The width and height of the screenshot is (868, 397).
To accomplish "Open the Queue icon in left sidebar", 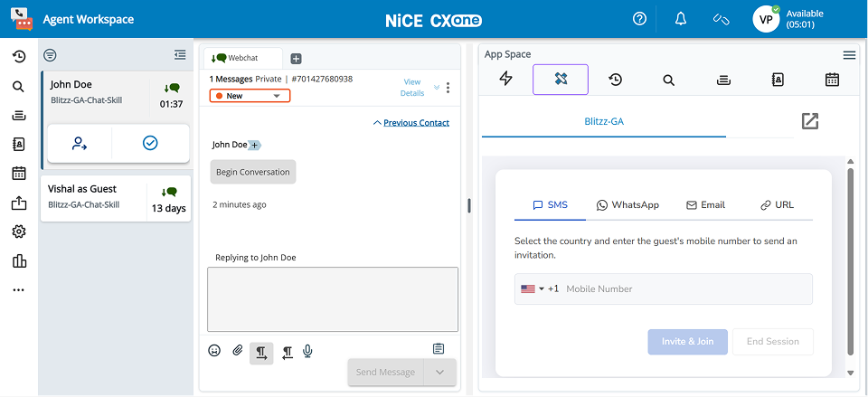I will pos(19,115).
